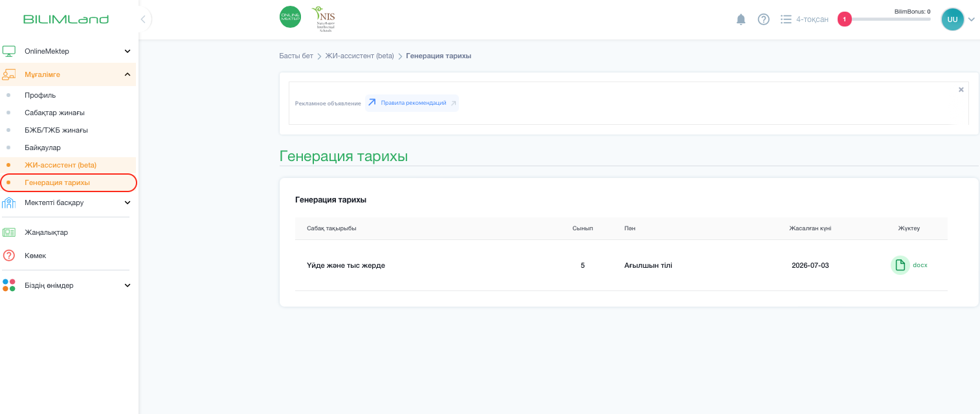Image resolution: width=980 pixels, height=414 pixels.
Task: Click the docx download link text
Action: coord(920,265)
